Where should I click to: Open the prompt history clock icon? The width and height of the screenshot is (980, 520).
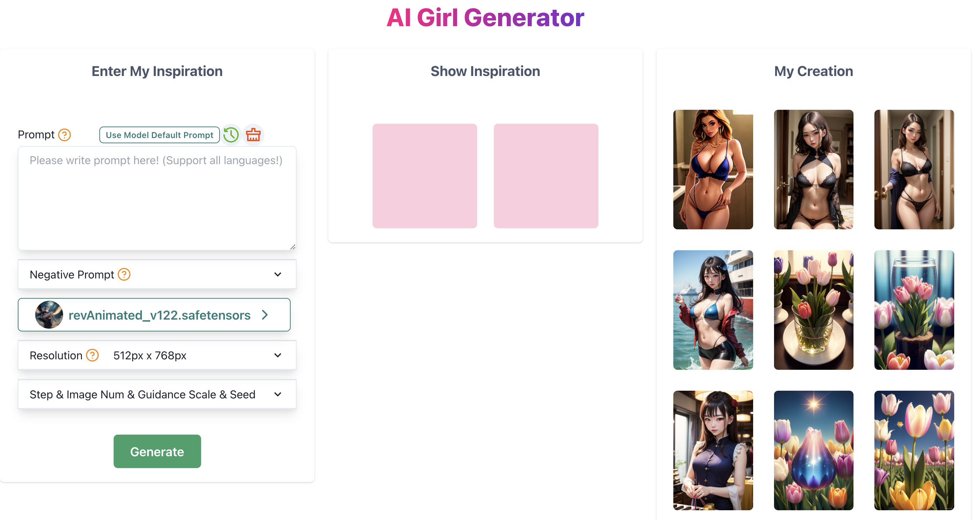[231, 135]
